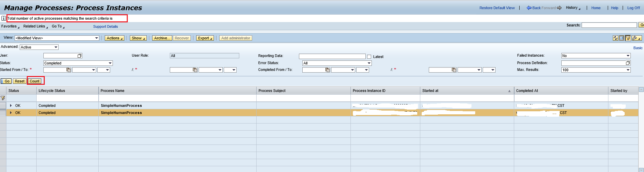Open calendar picker for Started From date
The height and width of the screenshot is (172, 644).
pos(68,70)
